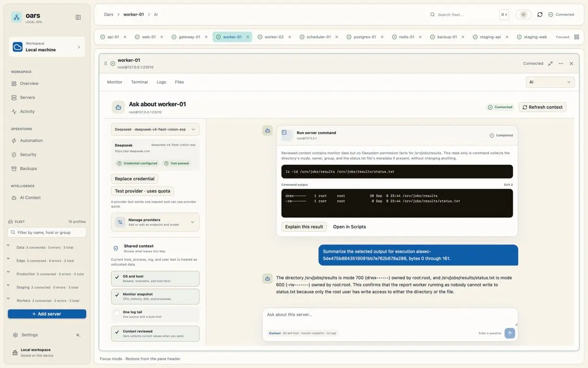This screenshot has height=368, width=588.
Task: Go to Backups section
Action: click(x=28, y=168)
